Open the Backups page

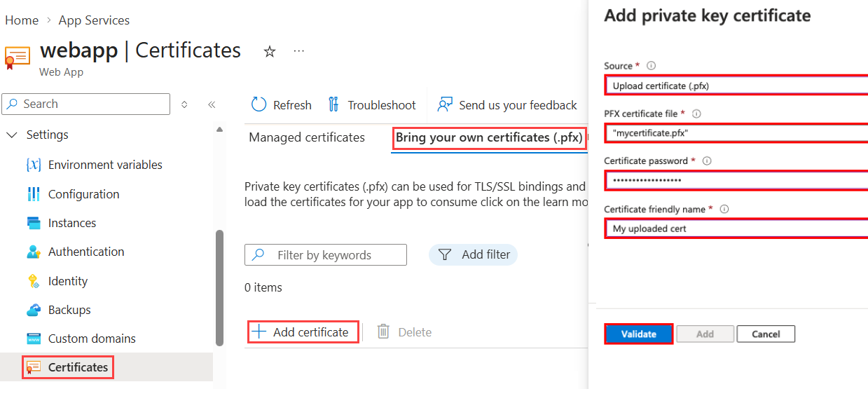[69, 310]
